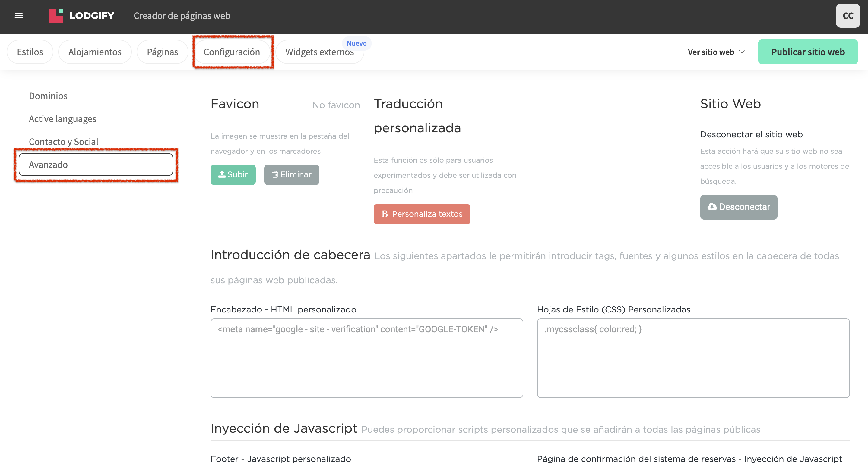
Task: Select the Páginas tab
Action: [162, 52]
